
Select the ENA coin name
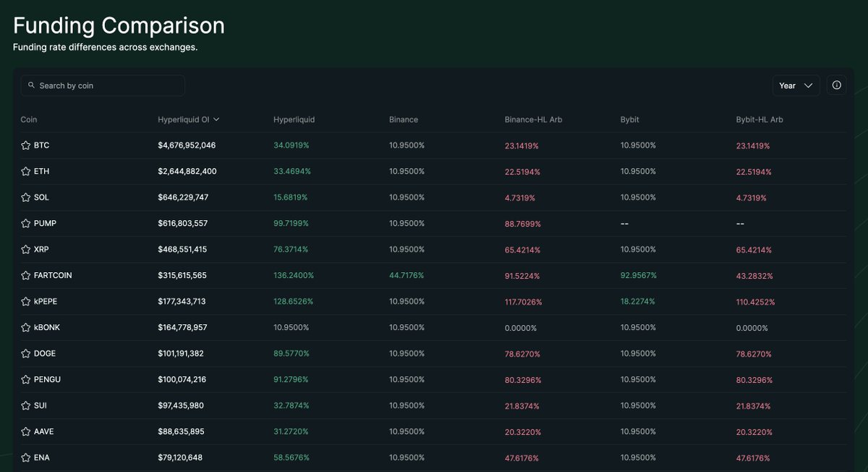point(42,458)
